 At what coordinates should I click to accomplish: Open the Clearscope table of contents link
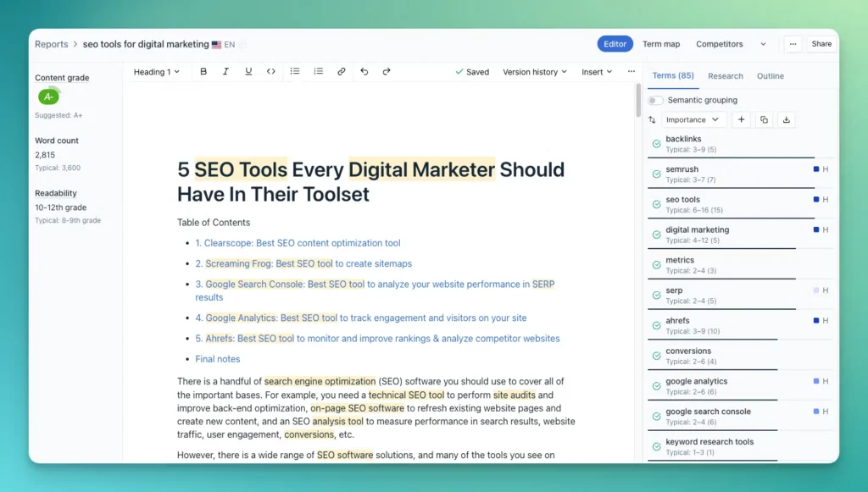298,243
